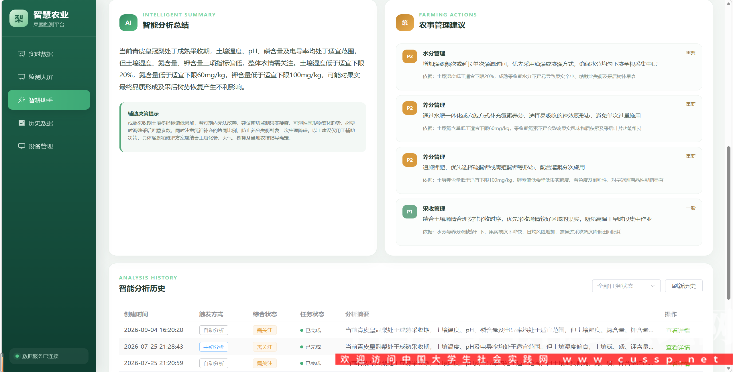This screenshot has width=733, height=372.
Task: Open the 历史数据 sidebar item icon
Action: 22,123
